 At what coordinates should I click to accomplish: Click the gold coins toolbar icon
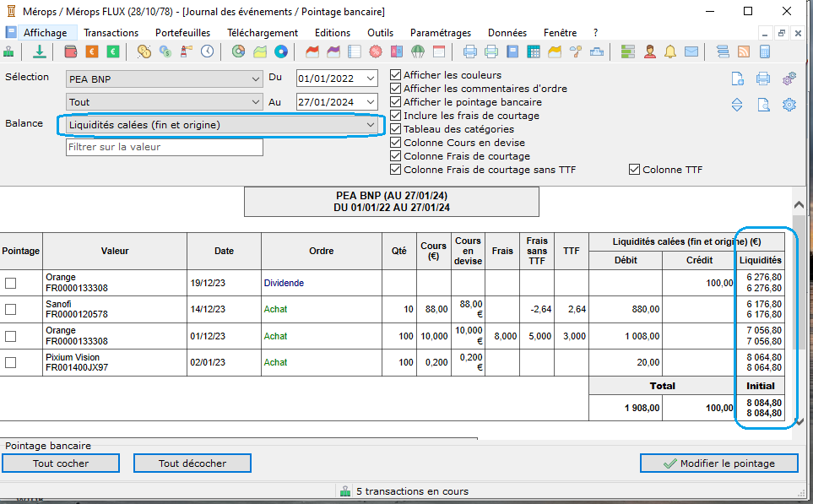click(144, 51)
